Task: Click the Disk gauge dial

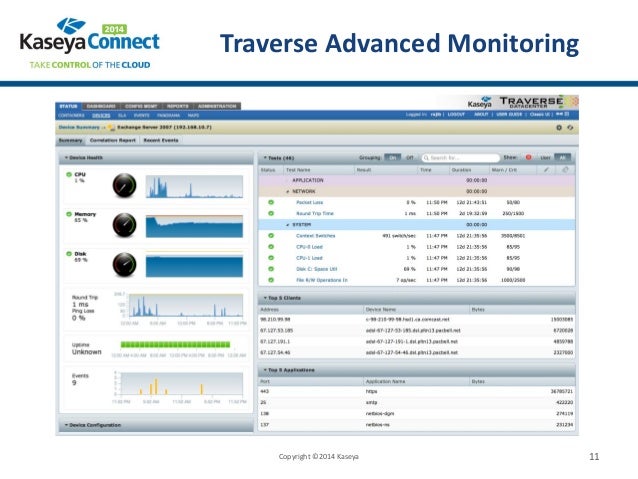Action: 124,265
